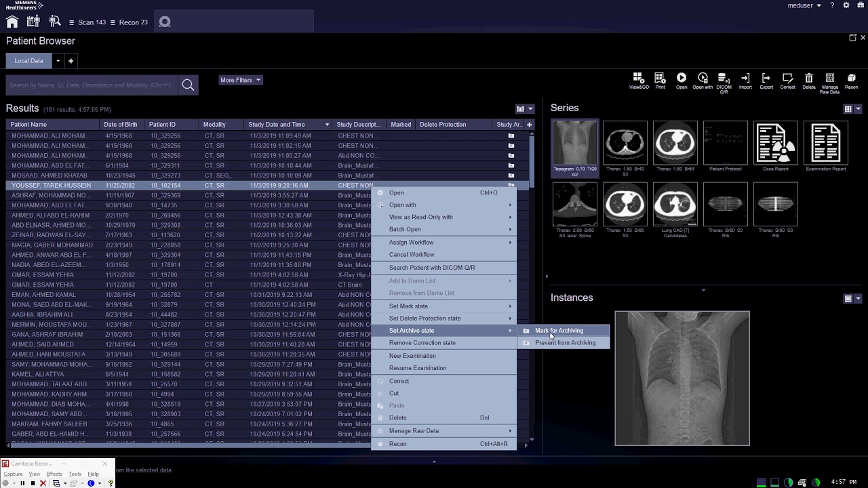
Task: Open the Camtasia Effects menu
Action: coord(54,474)
